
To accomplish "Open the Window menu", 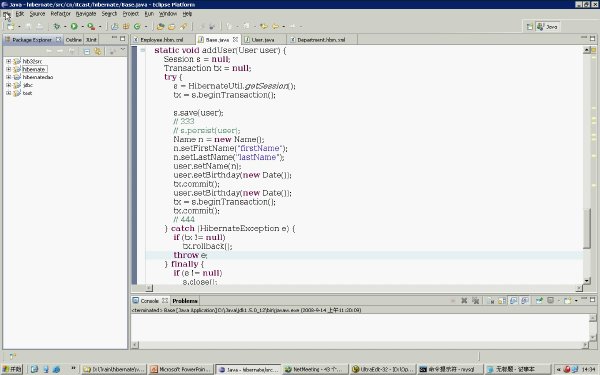I will pos(168,14).
